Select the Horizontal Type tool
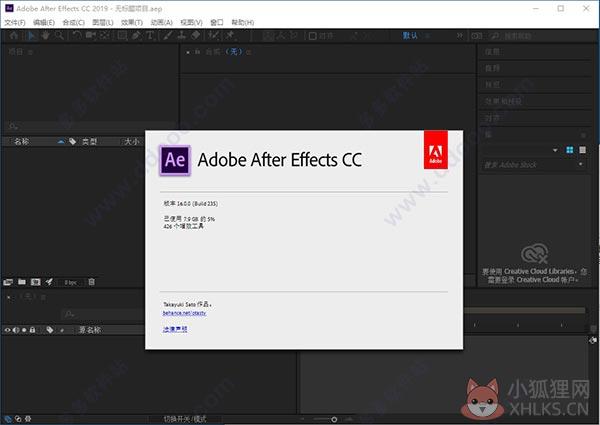 pyautogui.click(x=150, y=36)
